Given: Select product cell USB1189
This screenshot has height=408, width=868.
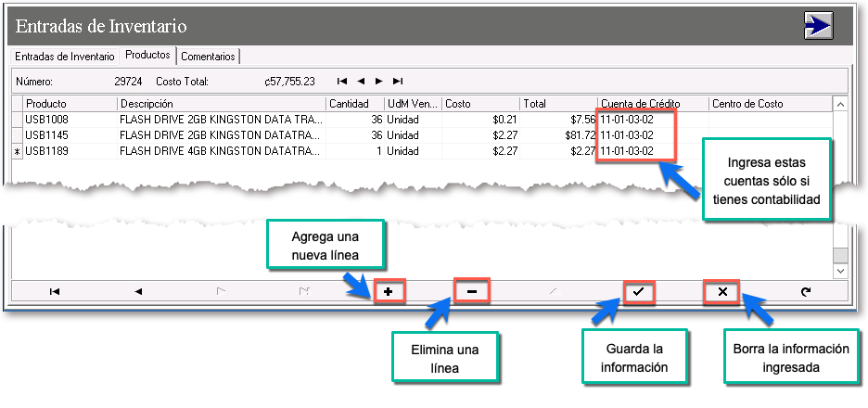Looking at the screenshot, I should click(x=70, y=151).
